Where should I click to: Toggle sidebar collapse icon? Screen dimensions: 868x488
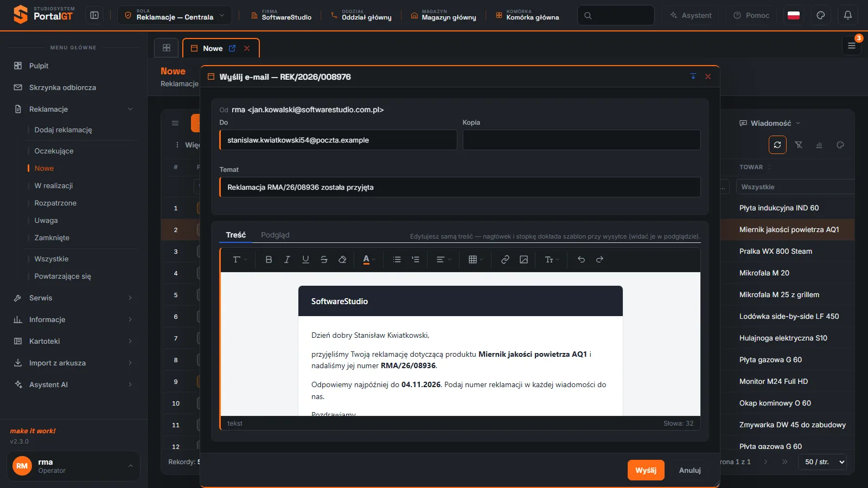click(x=94, y=15)
